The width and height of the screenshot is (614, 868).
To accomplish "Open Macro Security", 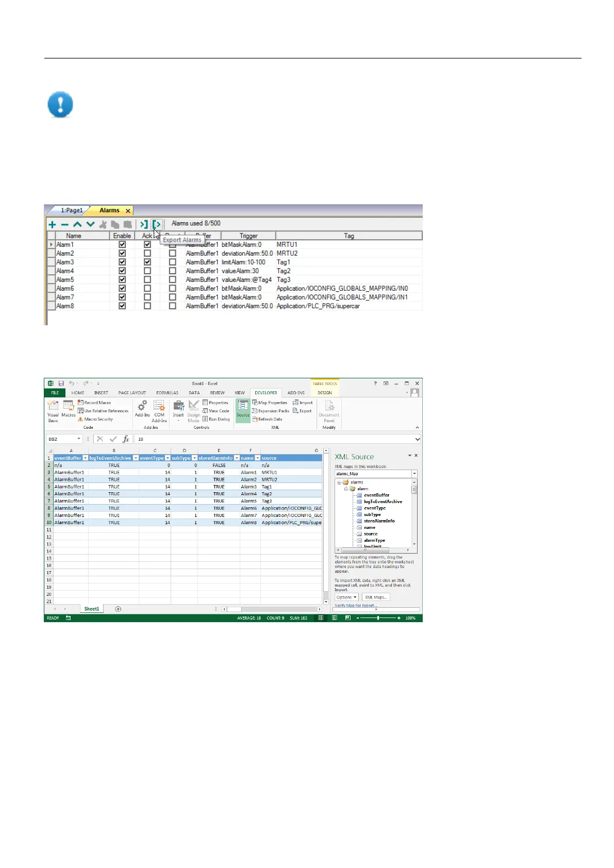I will pyautogui.click(x=95, y=419).
